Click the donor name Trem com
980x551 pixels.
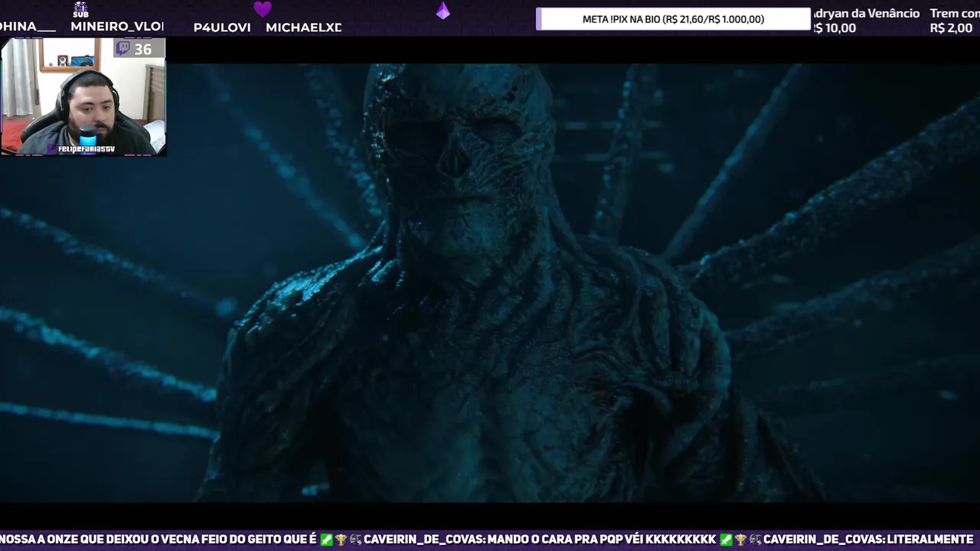click(x=955, y=14)
